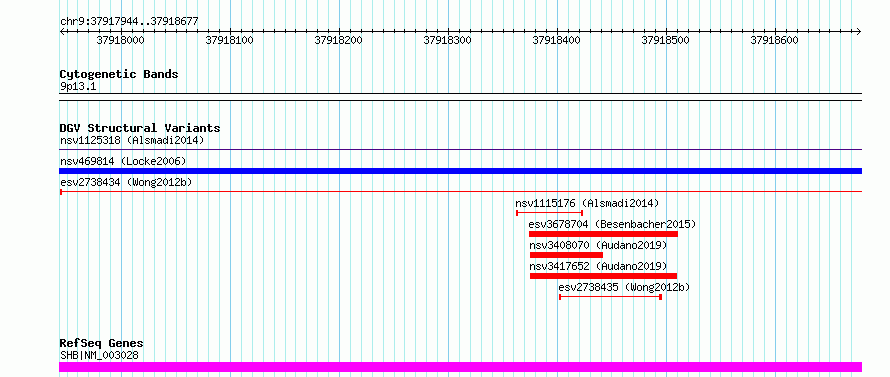Click the Cytogenetic Bands track heading
The height and width of the screenshot is (377, 890).
[x=119, y=74]
